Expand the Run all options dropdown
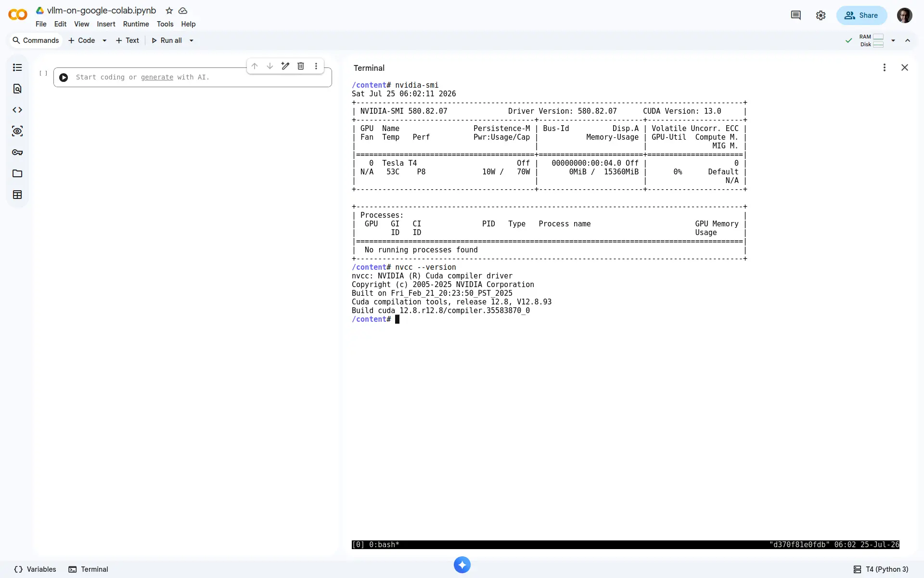Viewport: 924px width, 578px height. click(191, 40)
